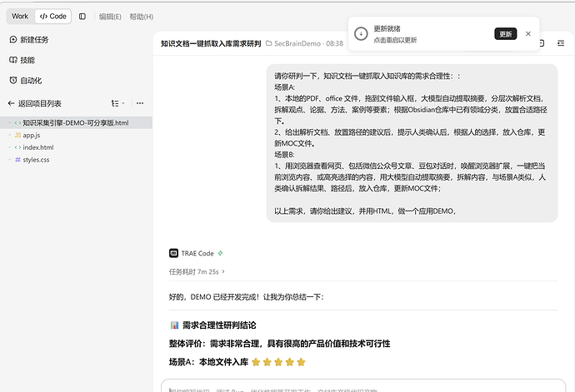Viewport: 575px width, 392px height.
Task: Open the 编辑(E) menu
Action: [x=110, y=17]
